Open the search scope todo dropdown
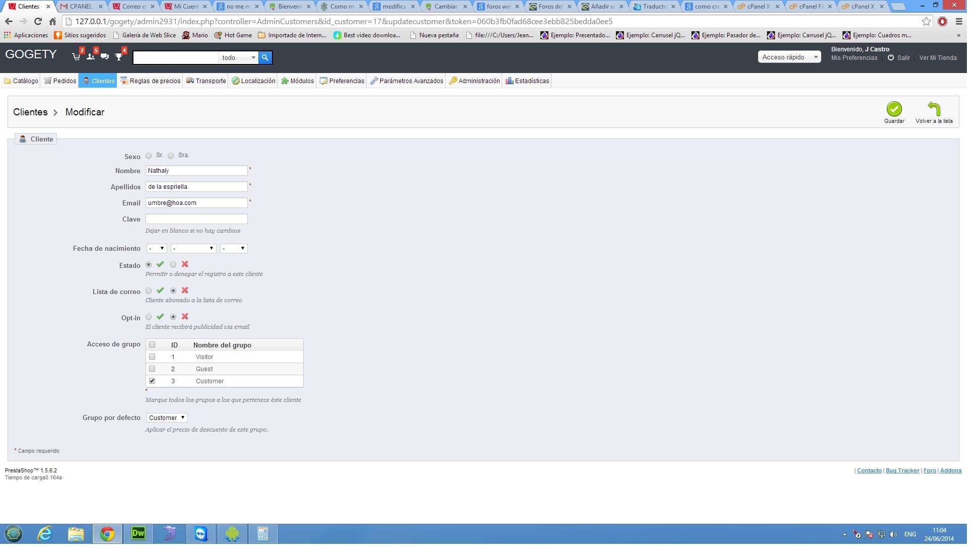 239,58
